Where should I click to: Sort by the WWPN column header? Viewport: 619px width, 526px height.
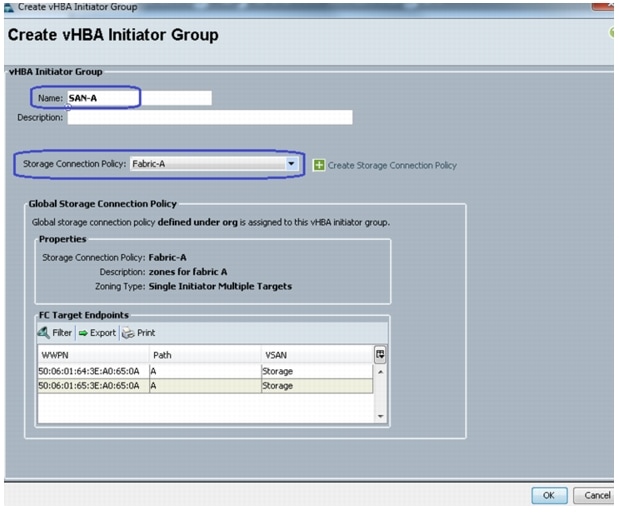click(x=94, y=355)
